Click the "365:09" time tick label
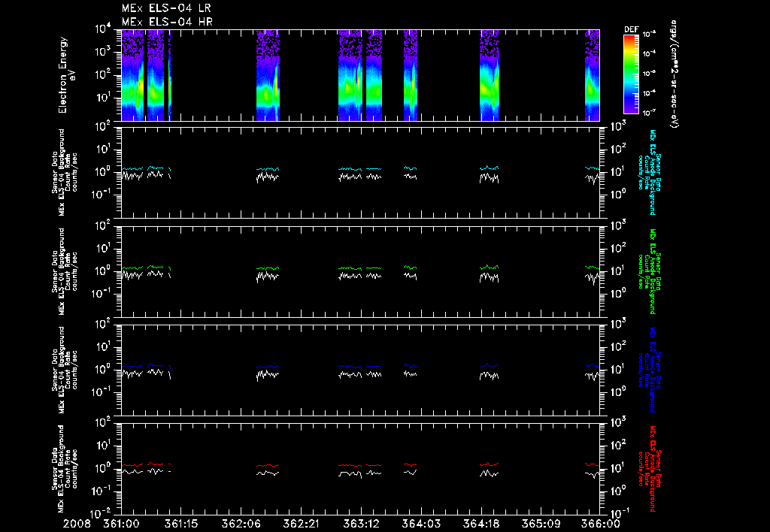The width and height of the screenshot is (770, 532). pos(541,524)
